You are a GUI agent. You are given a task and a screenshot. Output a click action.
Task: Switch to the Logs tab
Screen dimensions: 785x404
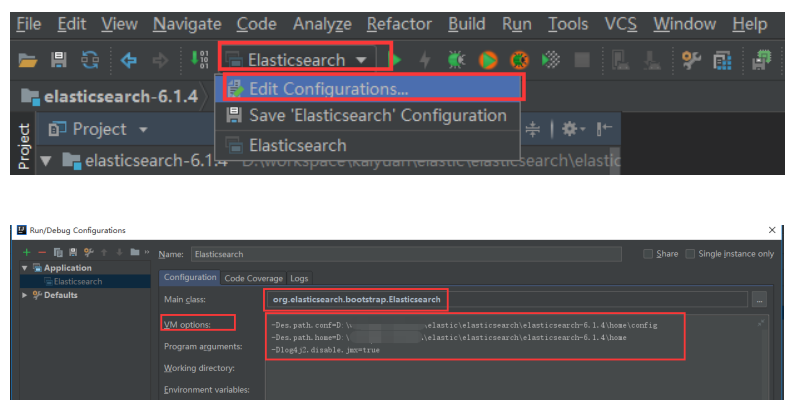[x=299, y=278]
